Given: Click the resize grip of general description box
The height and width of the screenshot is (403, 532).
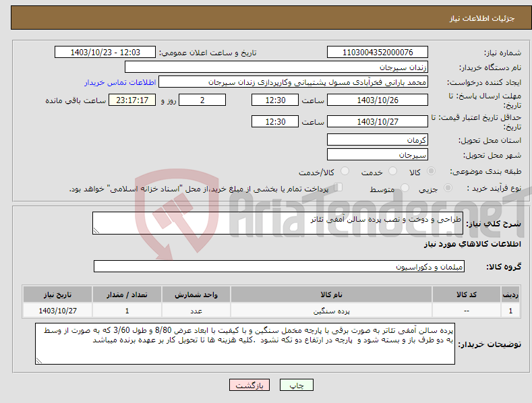Looking at the screenshot, I should click(x=96, y=230).
